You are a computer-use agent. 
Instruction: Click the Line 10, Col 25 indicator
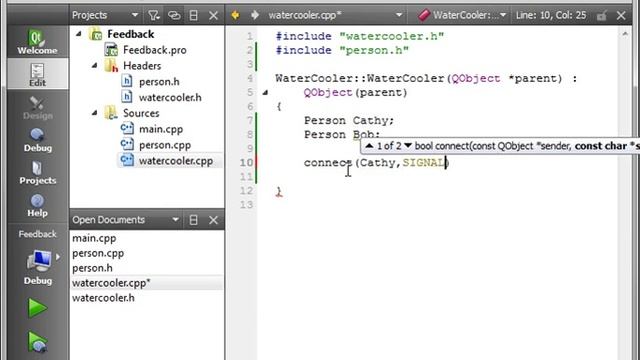point(551,16)
